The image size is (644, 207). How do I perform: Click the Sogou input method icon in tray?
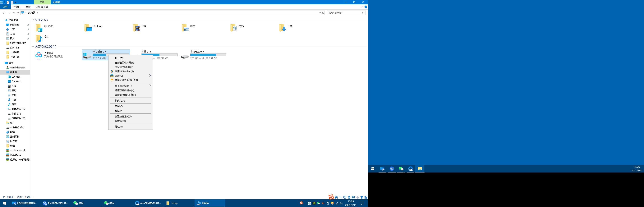(301, 203)
